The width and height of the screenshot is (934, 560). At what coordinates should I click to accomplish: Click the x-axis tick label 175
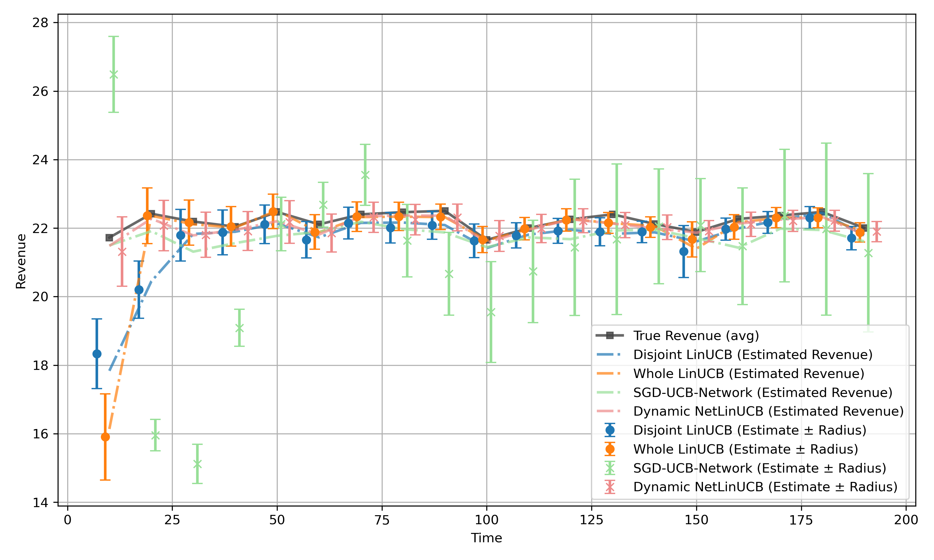[x=801, y=520]
